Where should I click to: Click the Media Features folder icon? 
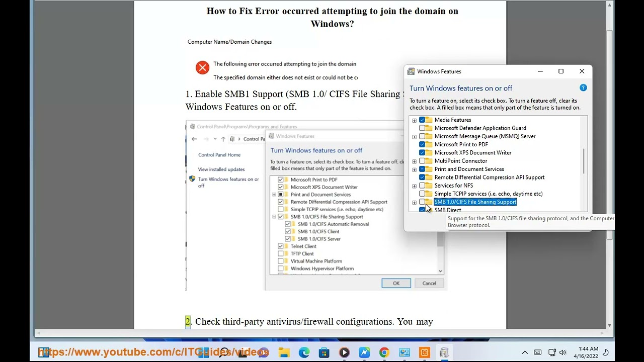point(429,120)
